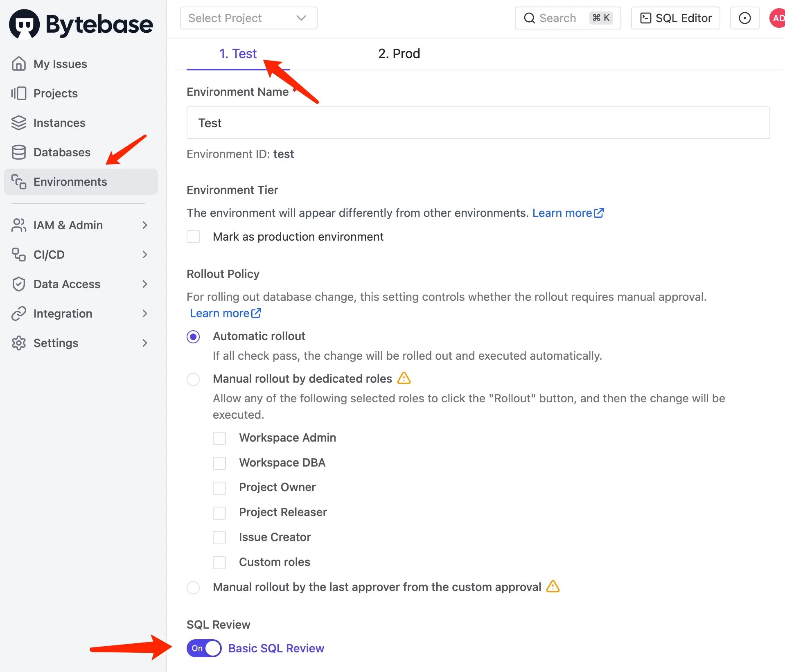Click the circular dot icon button
This screenshot has height=672, width=785.
[x=745, y=18]
